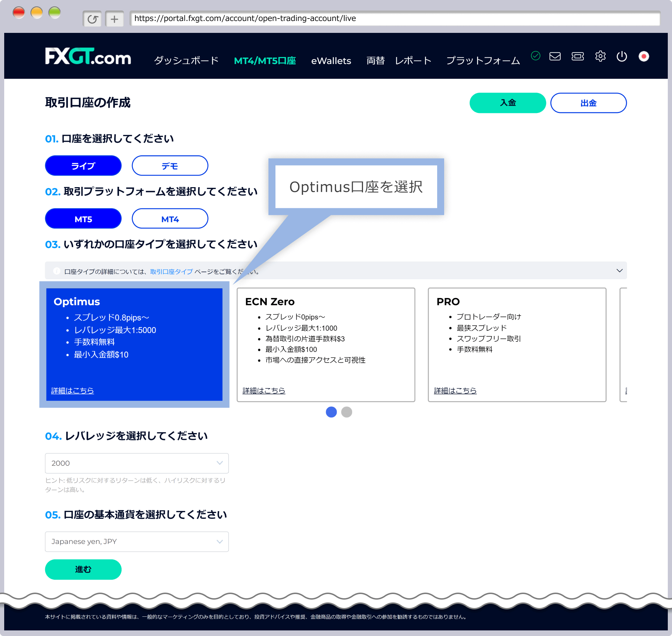Image resolution: width=672 pixels, height=636 pixels.
Task: Click the partially visible fourth account card
Action: pyautogui.click(x=623, y=345)
